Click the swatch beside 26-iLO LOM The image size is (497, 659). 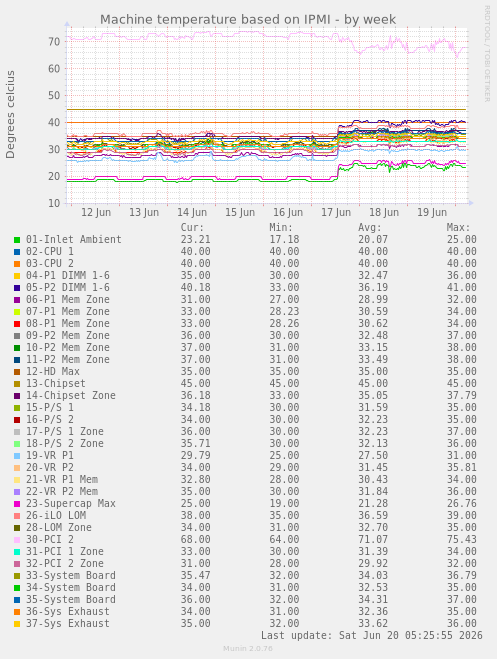pyautogui.click(x=17, y=516)
